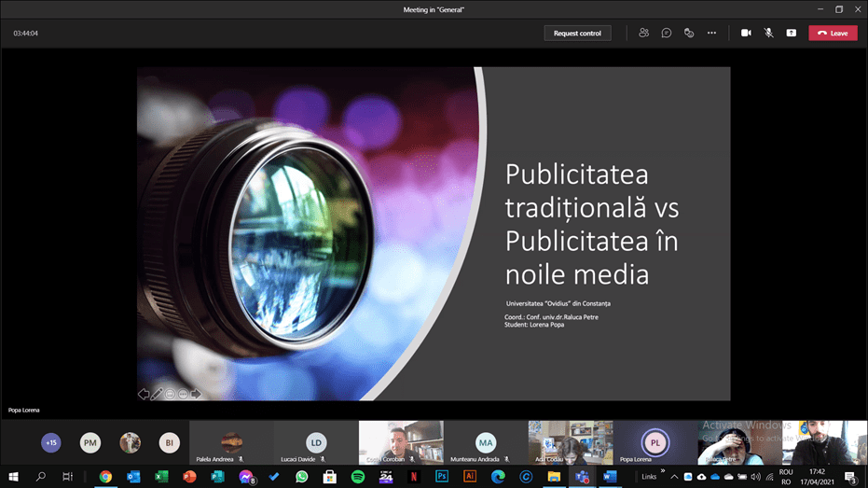Click the PM participant avatar

(x=90, y=442)
